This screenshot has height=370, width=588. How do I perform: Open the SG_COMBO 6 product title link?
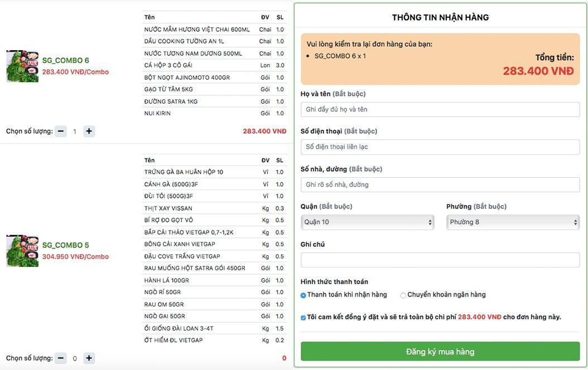[66, 60]
